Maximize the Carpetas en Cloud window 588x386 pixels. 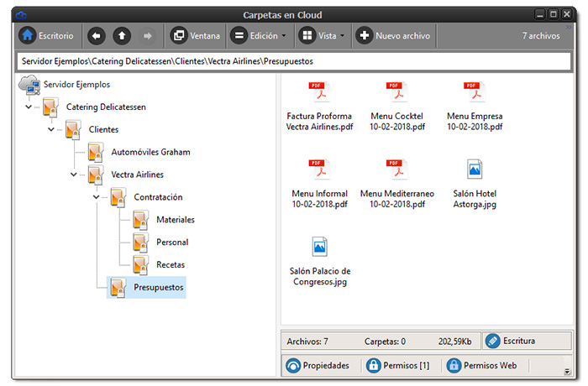554,14
